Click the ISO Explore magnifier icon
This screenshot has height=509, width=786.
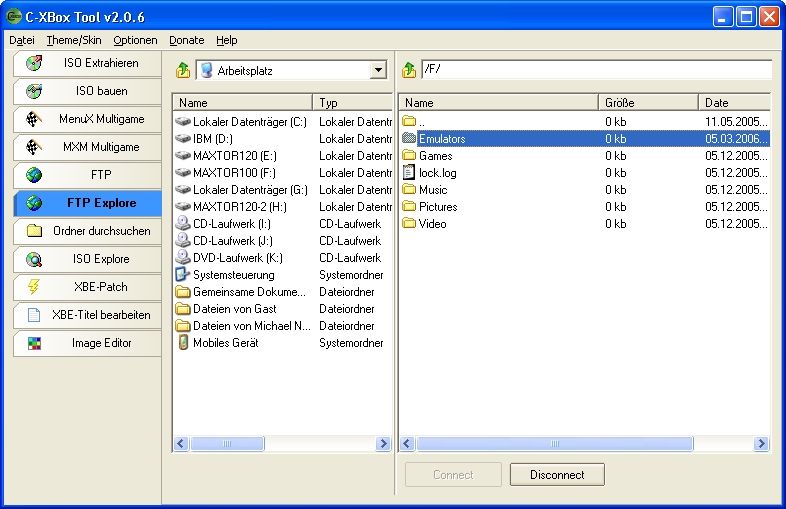click(34, 259)
